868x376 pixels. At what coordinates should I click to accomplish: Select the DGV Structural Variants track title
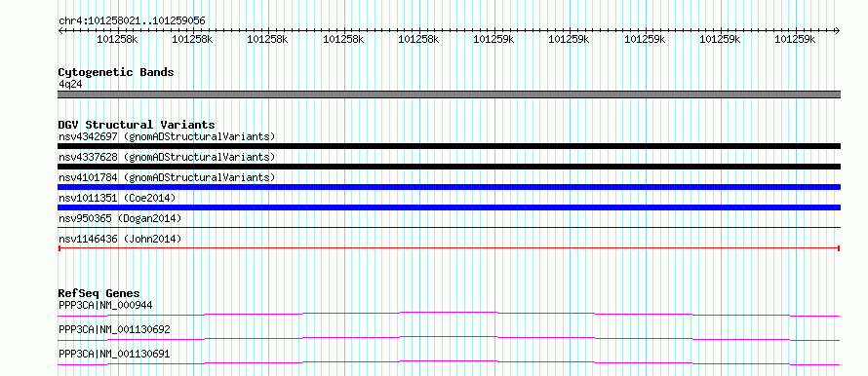click(137, 125)
